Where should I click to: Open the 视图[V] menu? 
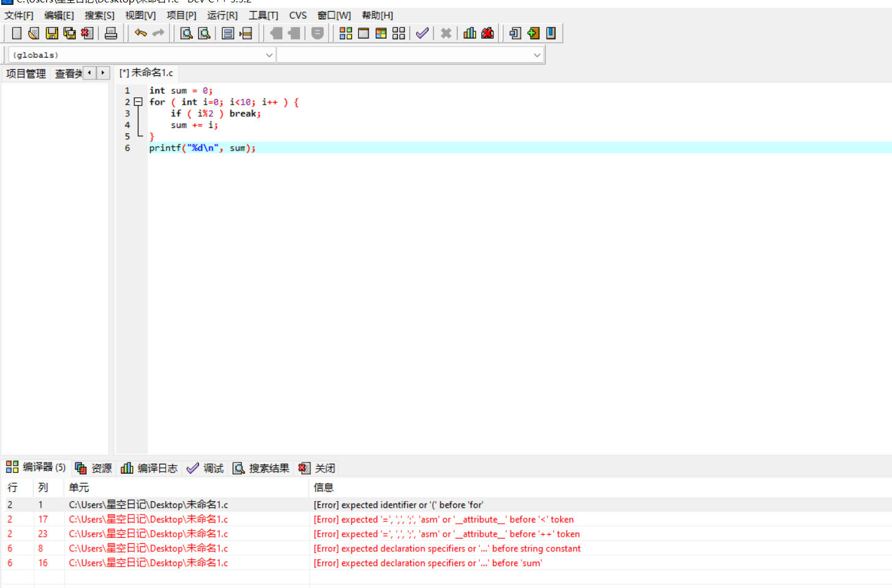tap(140, 15)
